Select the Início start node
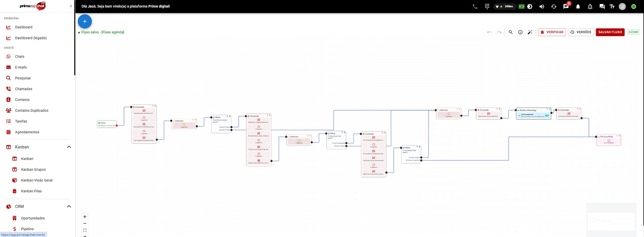Screen dimensions: 644x237 tap(107, 124)
